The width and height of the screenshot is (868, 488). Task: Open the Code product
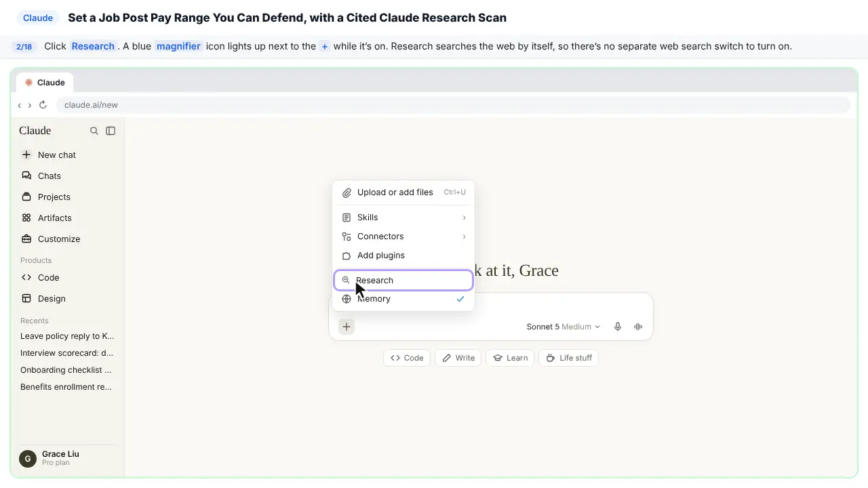point(67,277)
